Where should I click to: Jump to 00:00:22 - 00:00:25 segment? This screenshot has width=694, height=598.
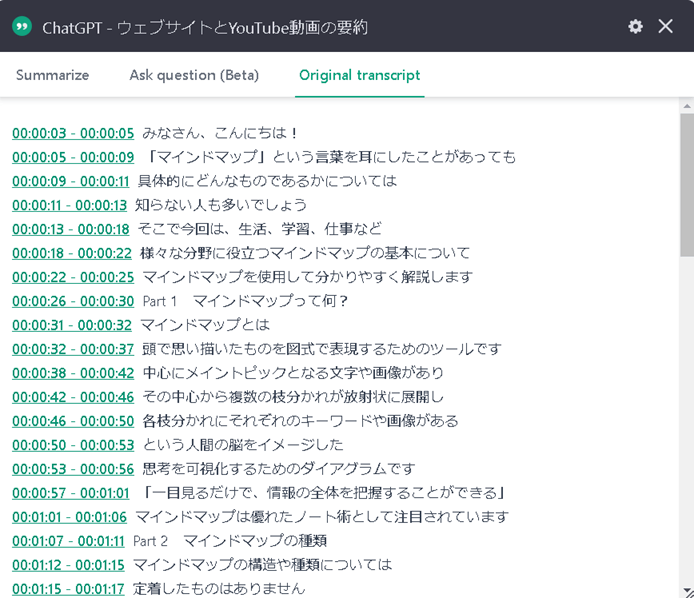(x=73, y=277)
